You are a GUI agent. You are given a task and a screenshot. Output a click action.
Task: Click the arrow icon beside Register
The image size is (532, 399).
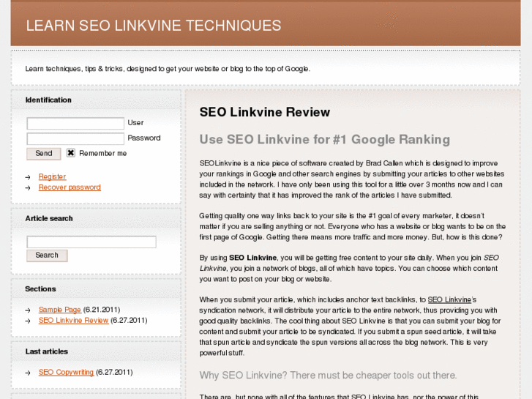coord(28,177)
